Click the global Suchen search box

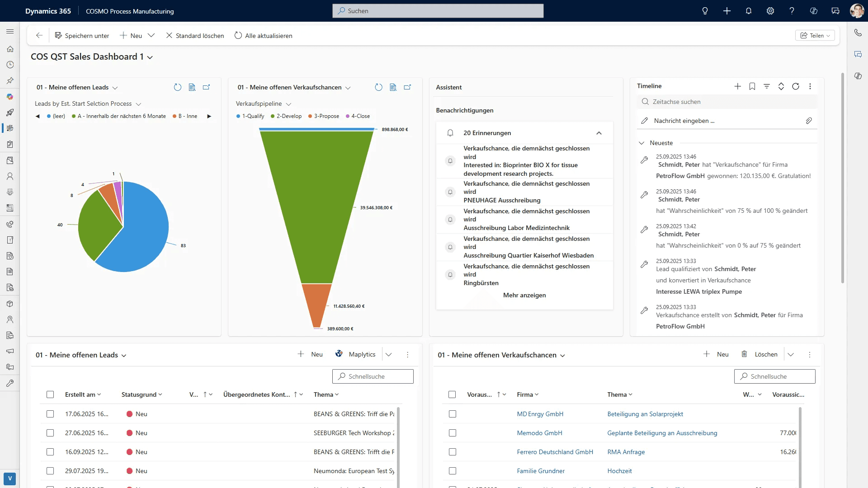[x=438, y=11]
